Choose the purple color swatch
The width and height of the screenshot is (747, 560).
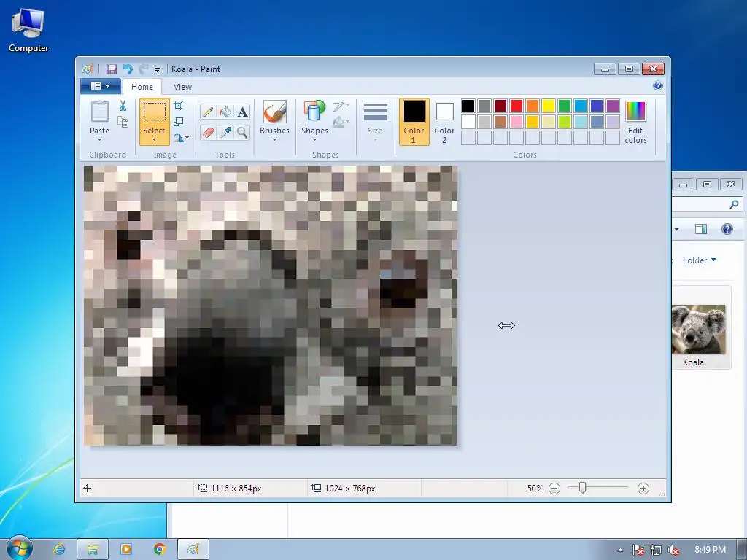(x=613, y=106)
